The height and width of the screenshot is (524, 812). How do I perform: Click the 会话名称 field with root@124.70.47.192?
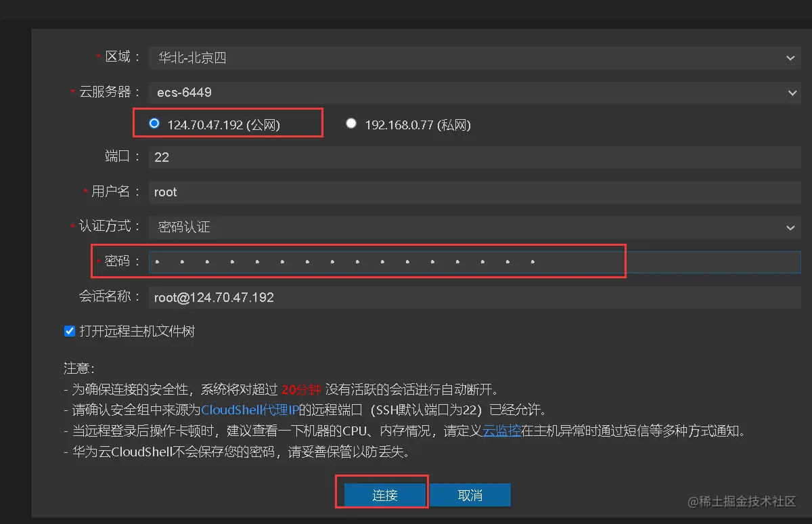475,297
